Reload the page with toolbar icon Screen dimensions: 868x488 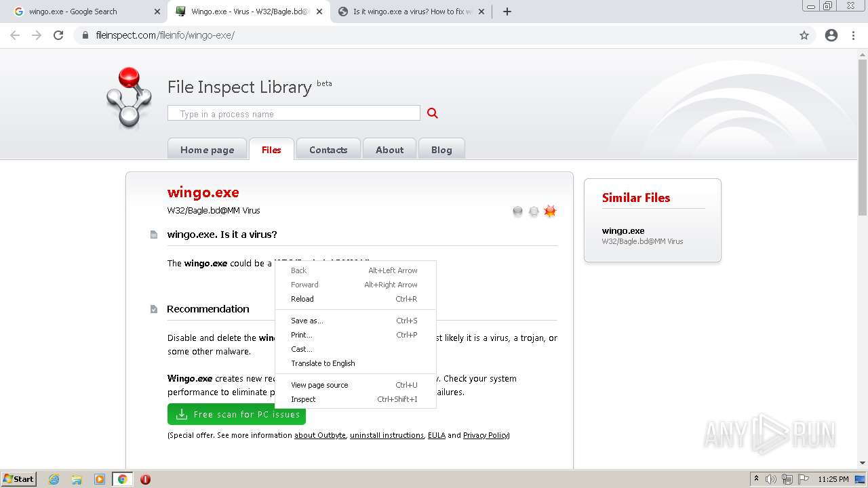58,35
